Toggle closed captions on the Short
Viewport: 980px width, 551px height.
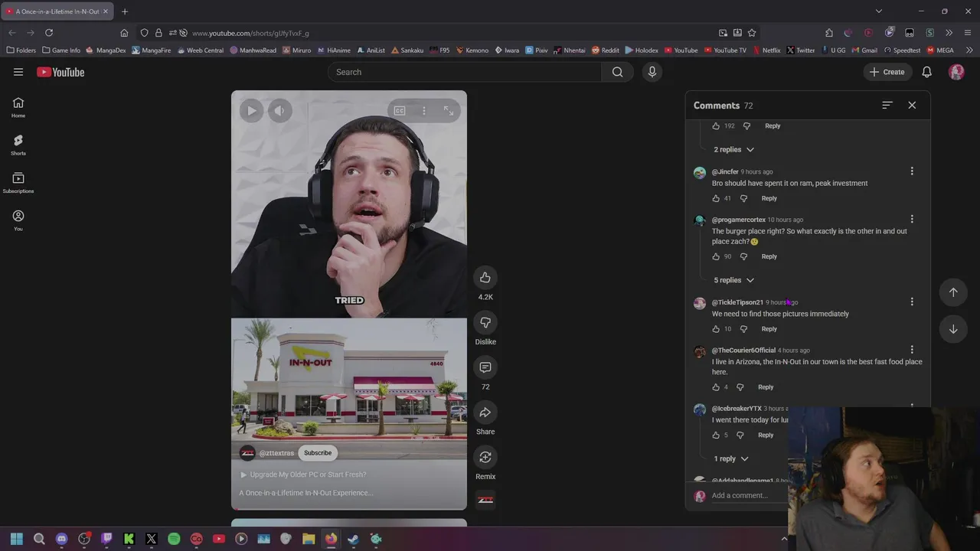point(400,111)
